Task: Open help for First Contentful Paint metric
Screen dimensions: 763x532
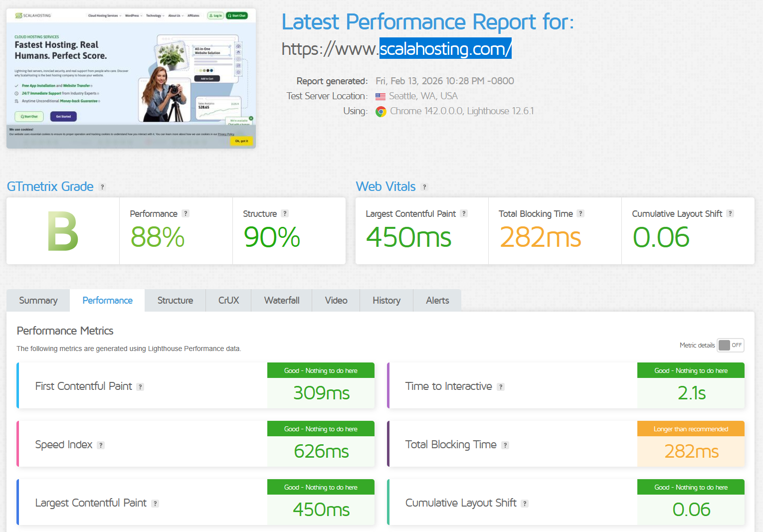Action: point(141,386)
